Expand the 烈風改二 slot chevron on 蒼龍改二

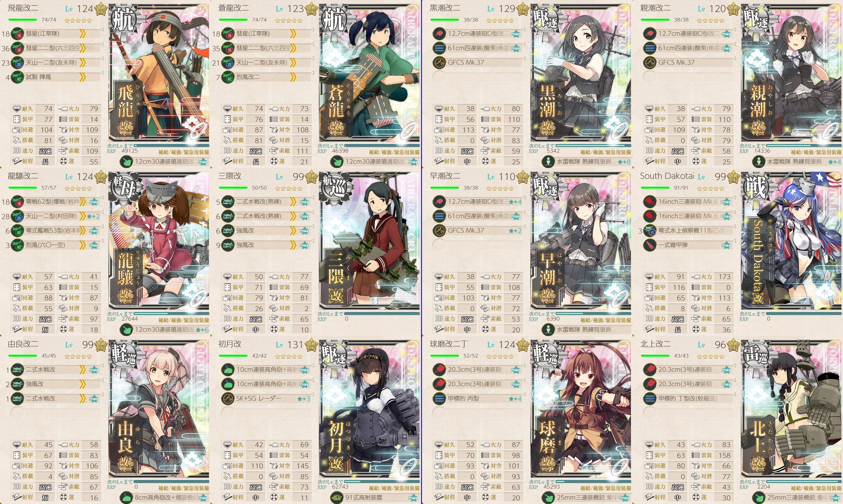coord(293,77)
